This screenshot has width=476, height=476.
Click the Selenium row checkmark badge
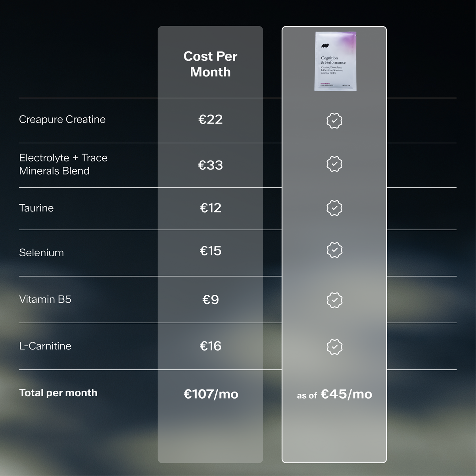pos(334,250)
